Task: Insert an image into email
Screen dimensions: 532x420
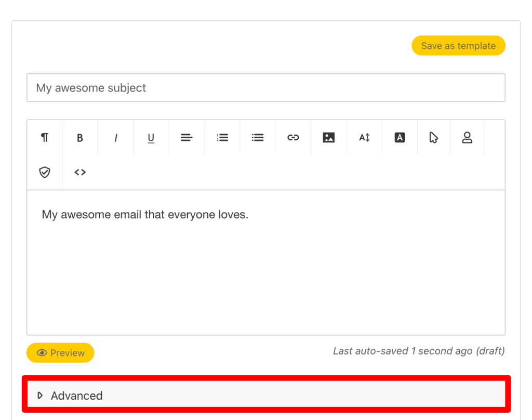Action: pos(328,138)
